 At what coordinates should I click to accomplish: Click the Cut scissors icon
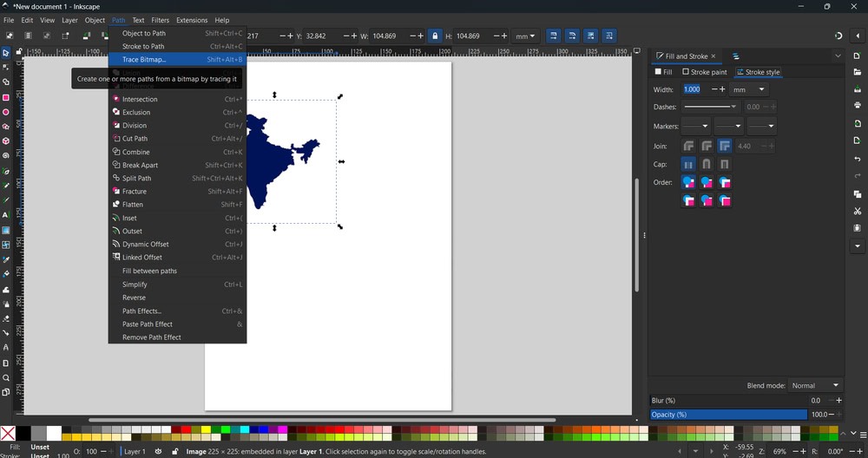pos(858,212)
